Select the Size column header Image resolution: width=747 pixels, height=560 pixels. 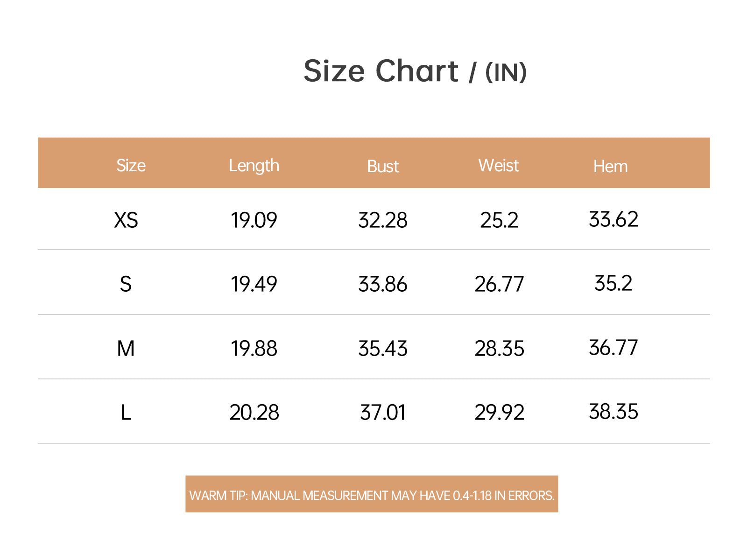(131, 165)
